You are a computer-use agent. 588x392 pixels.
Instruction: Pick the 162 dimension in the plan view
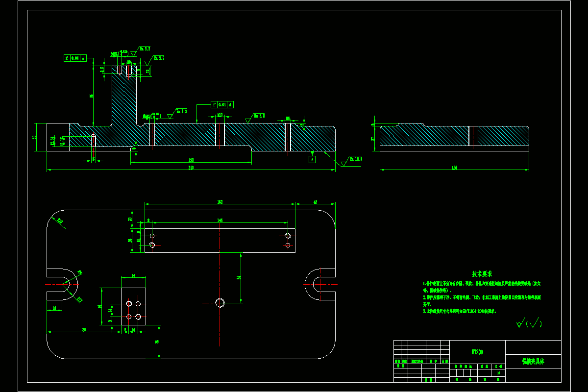pos(220,202)
